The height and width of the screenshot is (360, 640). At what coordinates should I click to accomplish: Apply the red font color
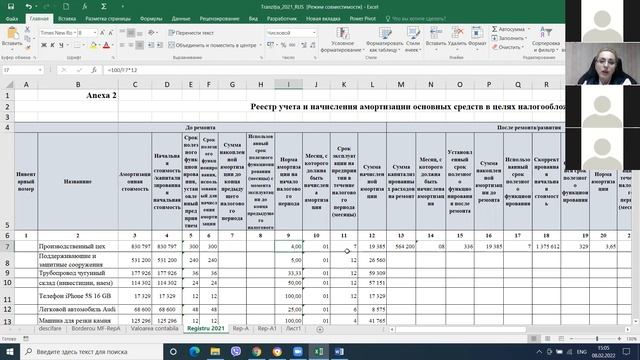pos(107,45)
